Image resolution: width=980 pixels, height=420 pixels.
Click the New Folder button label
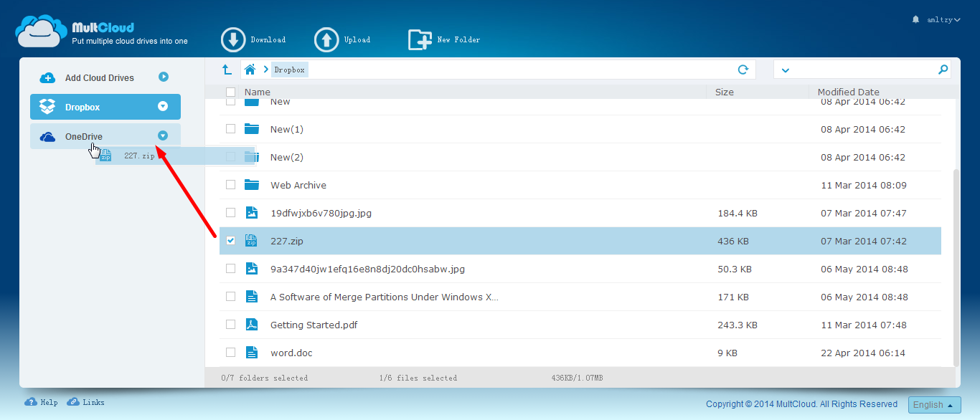click(458, 40)
